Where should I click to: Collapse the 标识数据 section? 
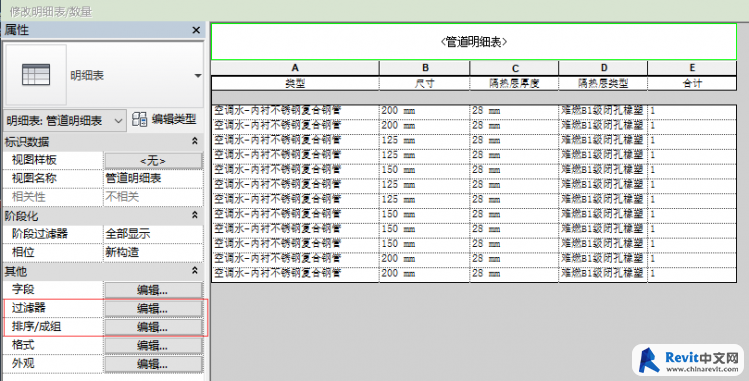pyautogui.click(x=195, y=141)
